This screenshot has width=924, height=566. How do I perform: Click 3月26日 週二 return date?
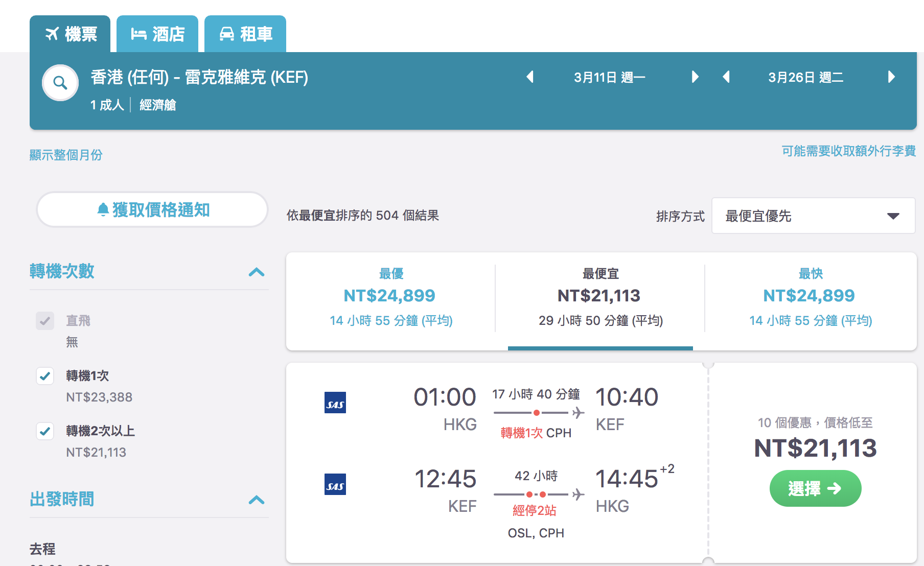(806, 77)
